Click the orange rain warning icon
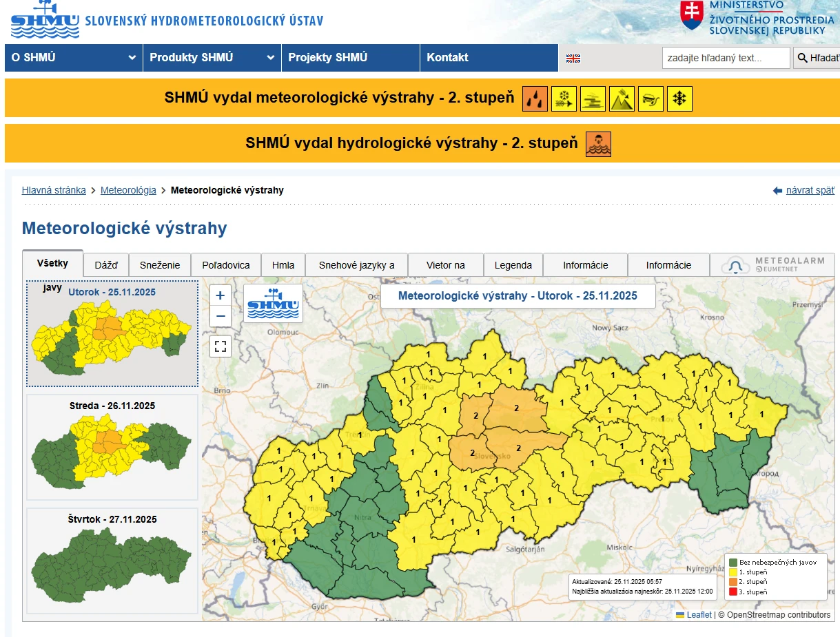 534,98
